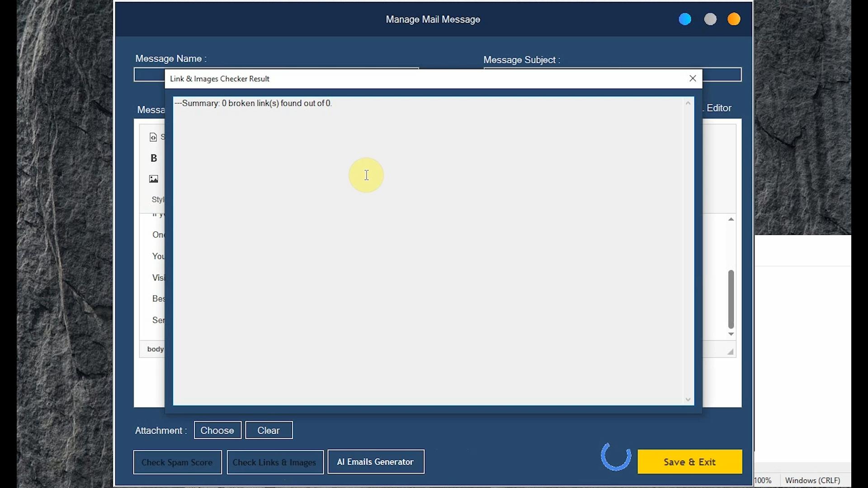The image size is (868, 488).
Task: Click the result box scroll-up arrow
Action: click(688, 103)
